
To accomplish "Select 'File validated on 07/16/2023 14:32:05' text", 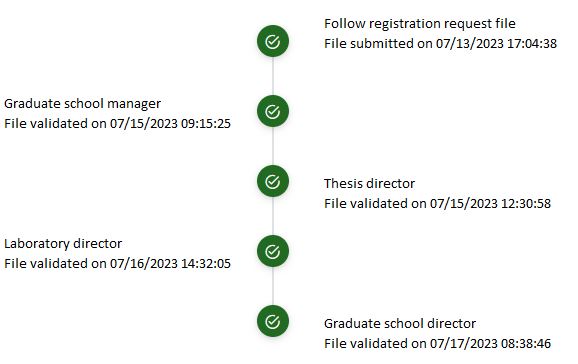I will point(117,264).
